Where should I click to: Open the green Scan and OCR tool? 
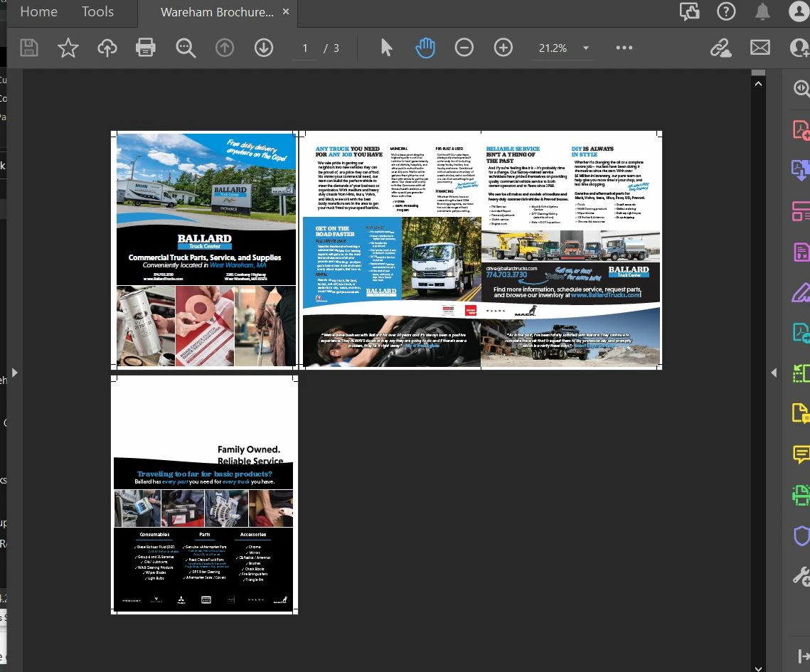point(801,496)
